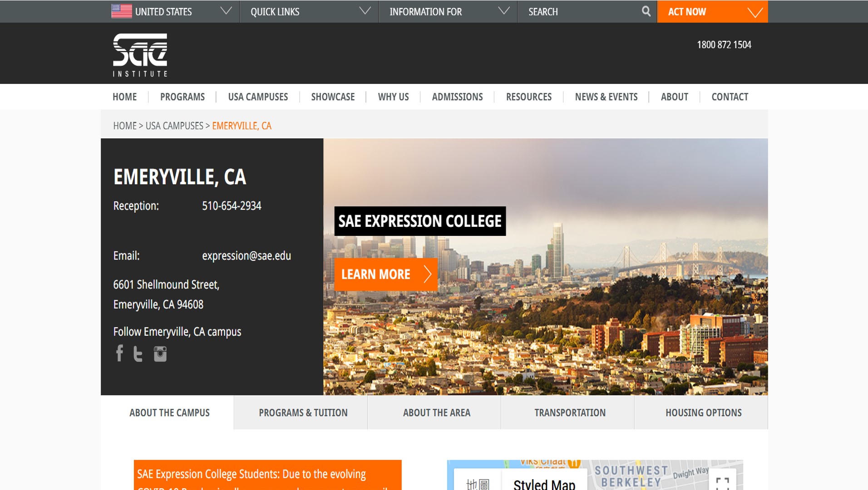Click the United States flag icon
The image size is (868, 490).
tap(121, 11)
